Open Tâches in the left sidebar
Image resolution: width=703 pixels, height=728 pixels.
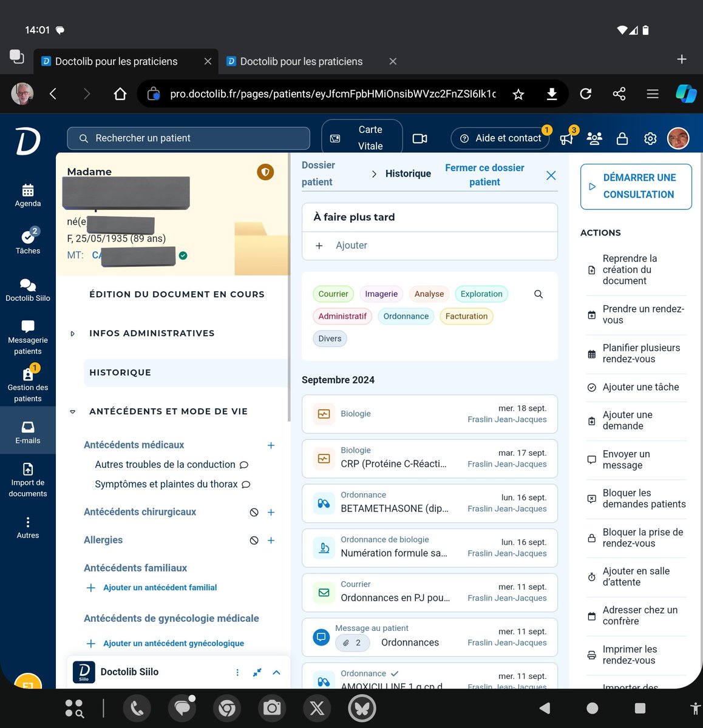28,241
